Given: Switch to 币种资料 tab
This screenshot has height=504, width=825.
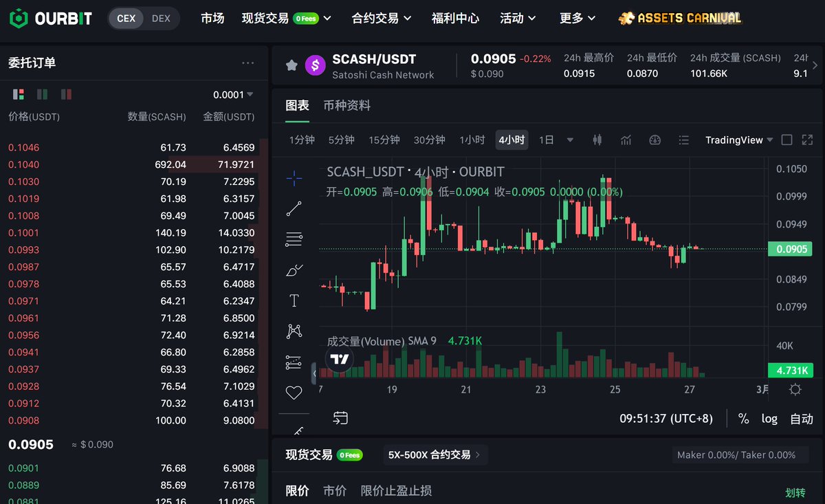Looking at the screenshot, I should pyautogui.click(x=346, y=105).
